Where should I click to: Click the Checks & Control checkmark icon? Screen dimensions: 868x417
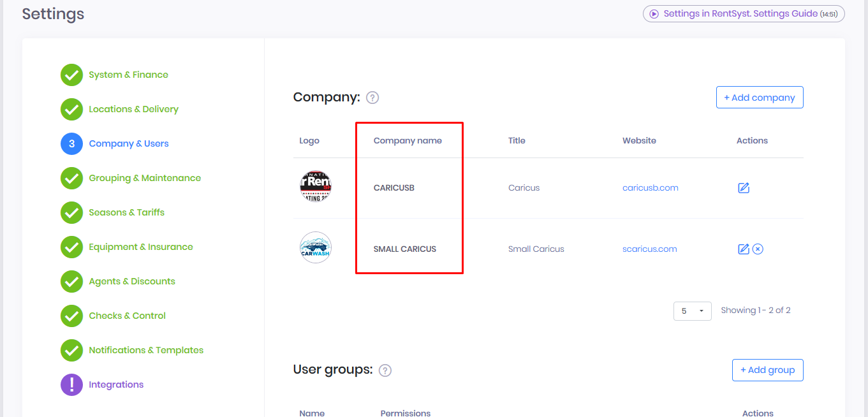click(x=71, y=316)
